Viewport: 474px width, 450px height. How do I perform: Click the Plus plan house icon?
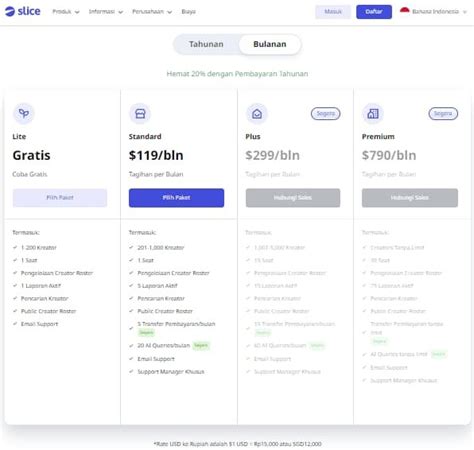click(257, 114)
